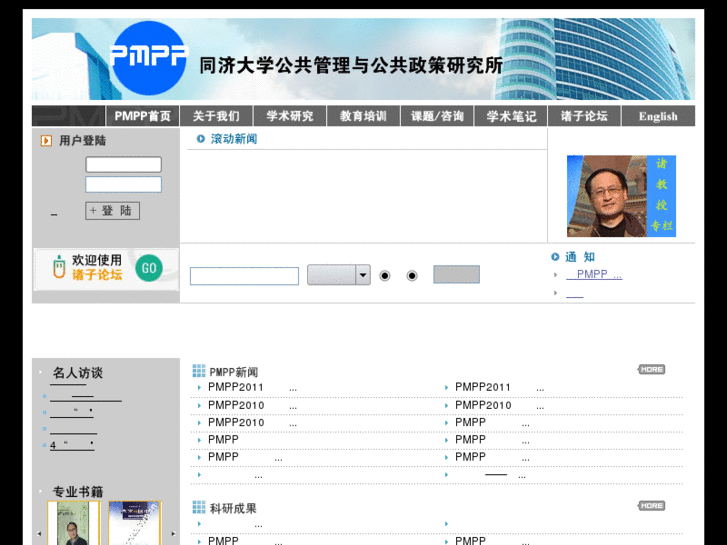Open the 学术研究 menu item
Screen dimensions: 727x545
point(290,116)
